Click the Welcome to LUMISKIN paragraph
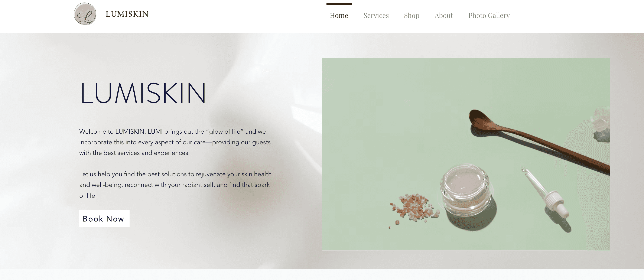This screenshot has width=644, height=280. pyautogui.click(x=175, y=142)
